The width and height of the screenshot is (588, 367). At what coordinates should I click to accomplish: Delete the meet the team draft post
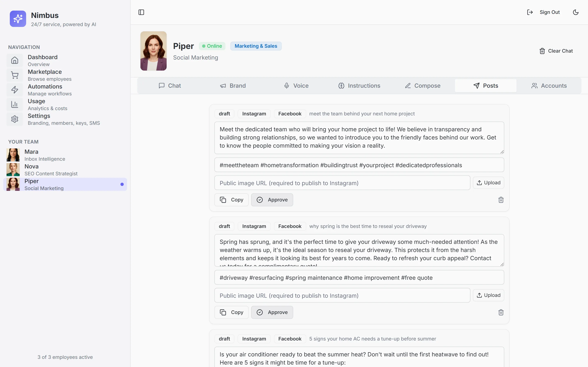pos(501,200)
